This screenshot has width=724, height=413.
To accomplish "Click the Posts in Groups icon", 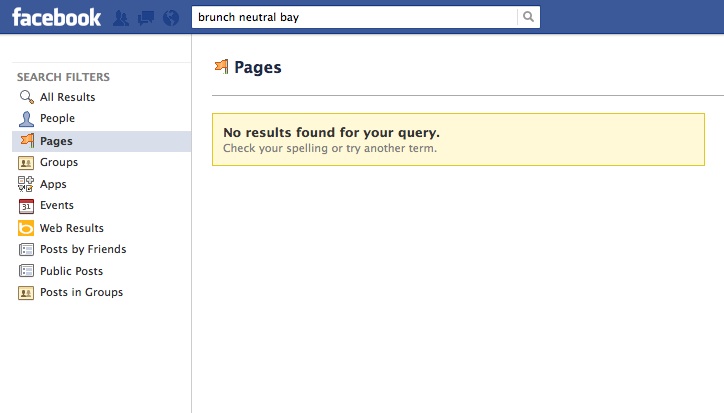I will click(x=27, y=293).
